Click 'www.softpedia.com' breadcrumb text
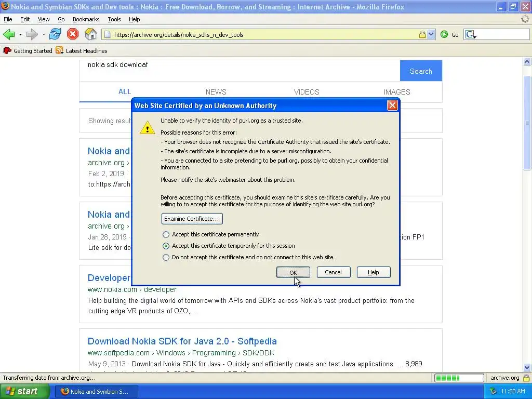Image resolution: width=532 pixels, height=399 pixels. (118, 353)
